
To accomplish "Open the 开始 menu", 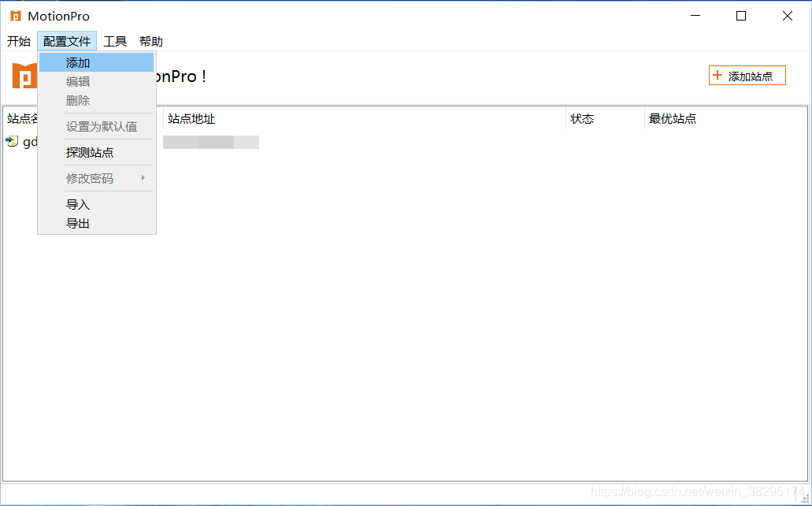I will point(19,42).
